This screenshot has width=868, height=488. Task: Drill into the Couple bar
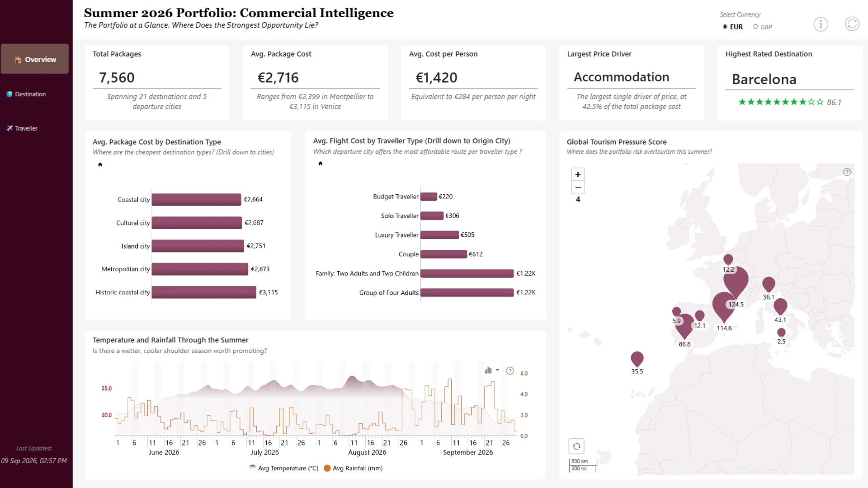point(443,254)
